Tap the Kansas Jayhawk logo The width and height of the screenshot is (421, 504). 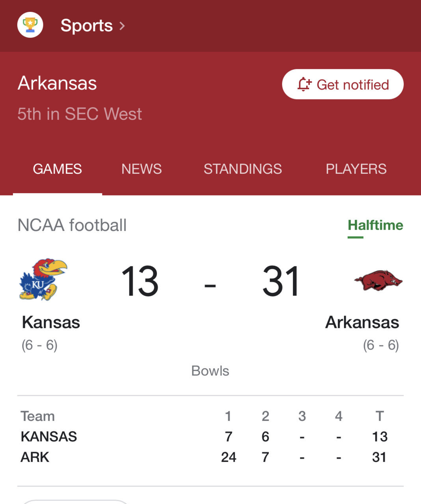coord(43,279)
